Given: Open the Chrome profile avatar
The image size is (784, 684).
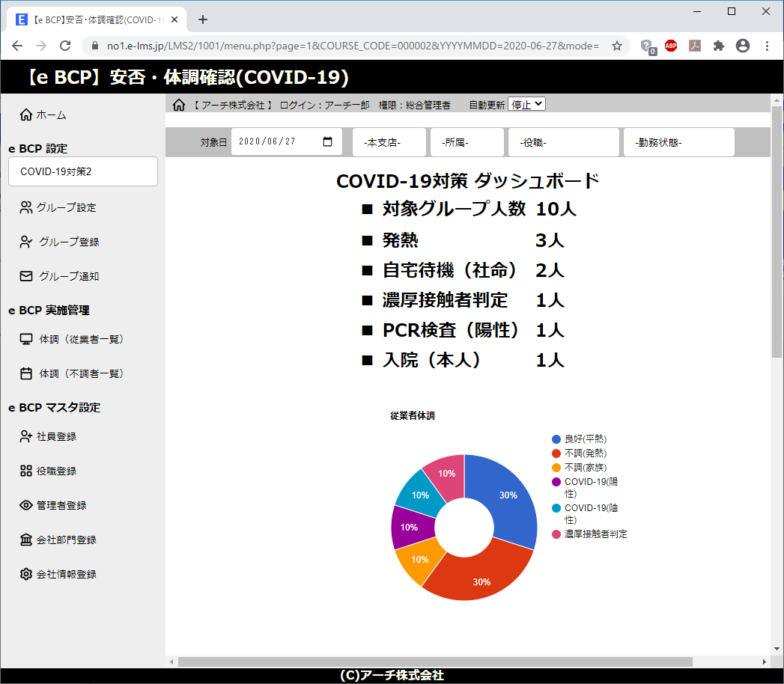Looking at the screenshot, I should (x=743, y=46).
